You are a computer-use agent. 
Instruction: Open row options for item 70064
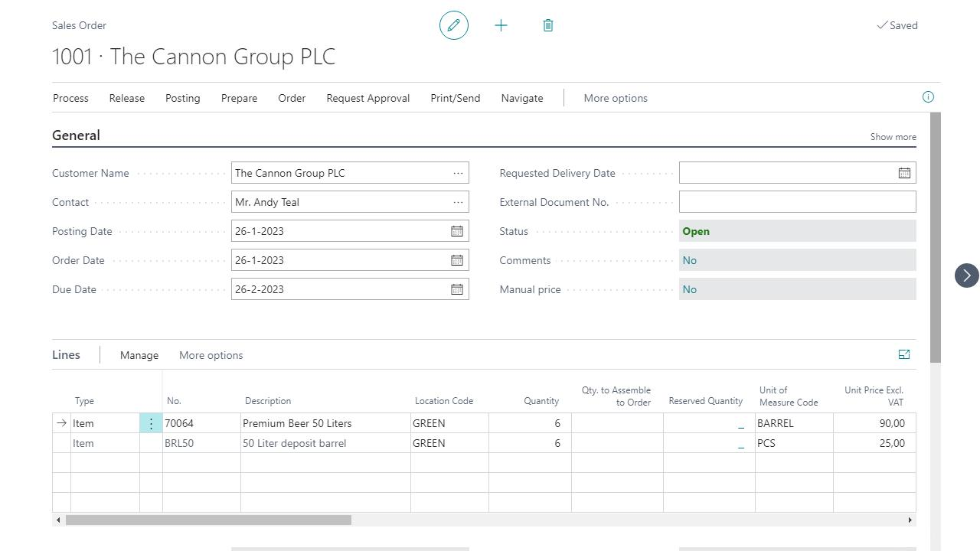(151, 423)
